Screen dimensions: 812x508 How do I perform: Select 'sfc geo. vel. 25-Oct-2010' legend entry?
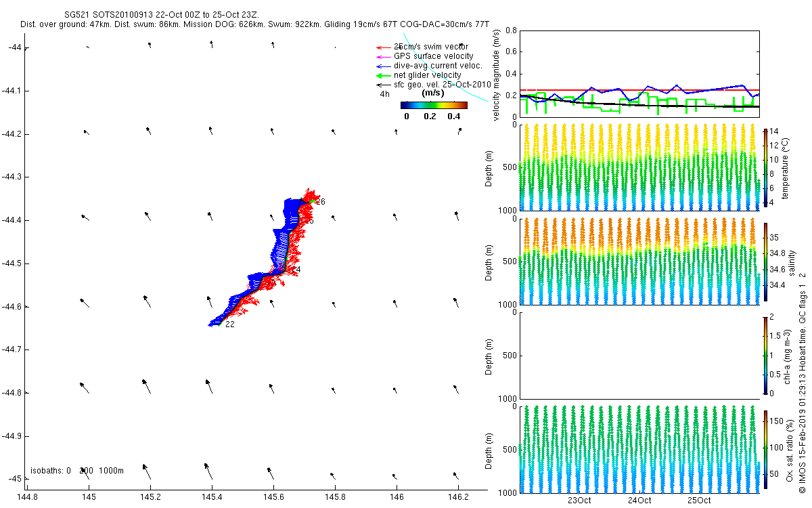[x=433, y=85]
